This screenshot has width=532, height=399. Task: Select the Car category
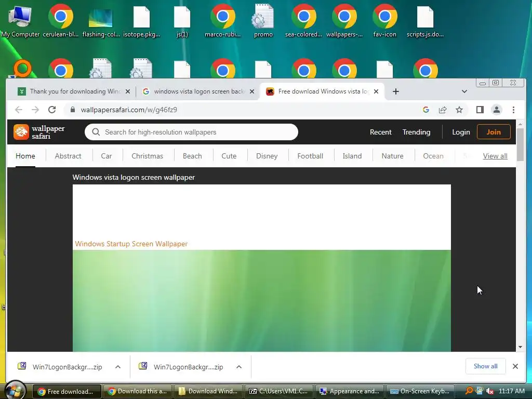coord(106,156)
